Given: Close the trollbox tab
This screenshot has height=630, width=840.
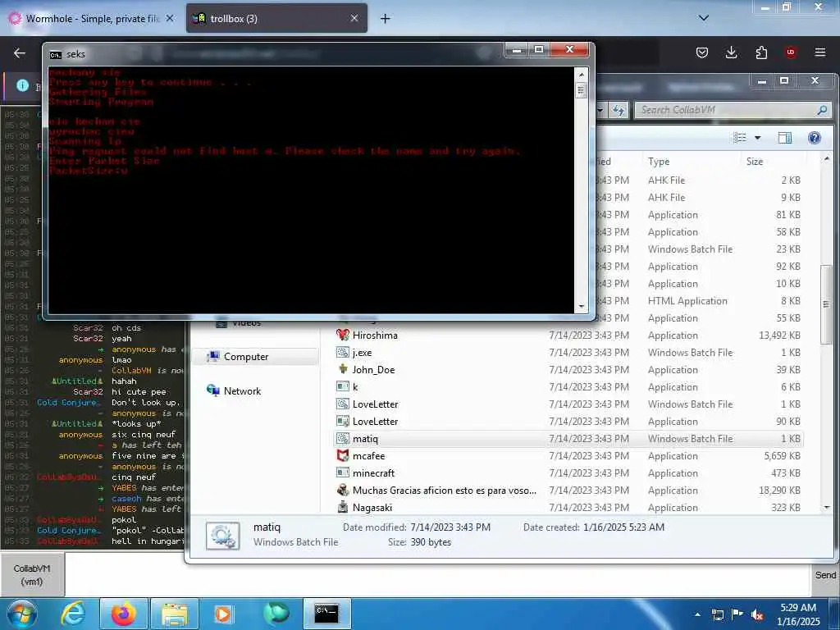Looking at the screenshot, I should [354, 18].
